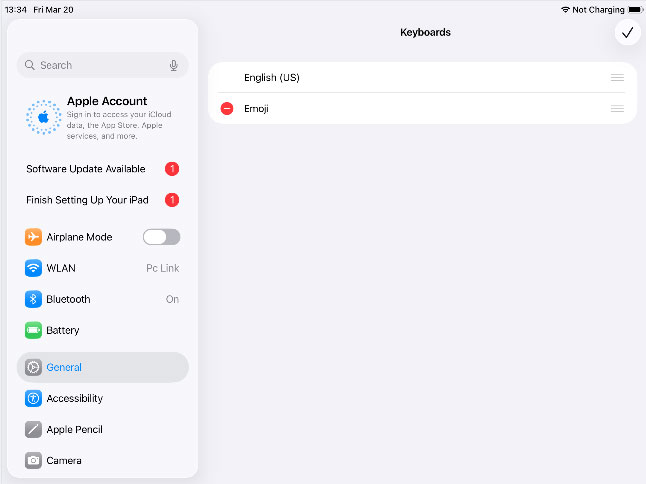Screen dimensions: 646x484
Task: Tap the Fri Mar 20 date
Action: (x=53, y=9)
